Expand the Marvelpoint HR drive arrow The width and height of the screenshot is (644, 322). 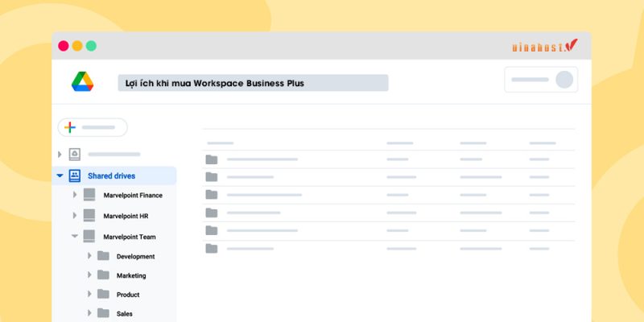pyautogui.click(x=75, y=215)
